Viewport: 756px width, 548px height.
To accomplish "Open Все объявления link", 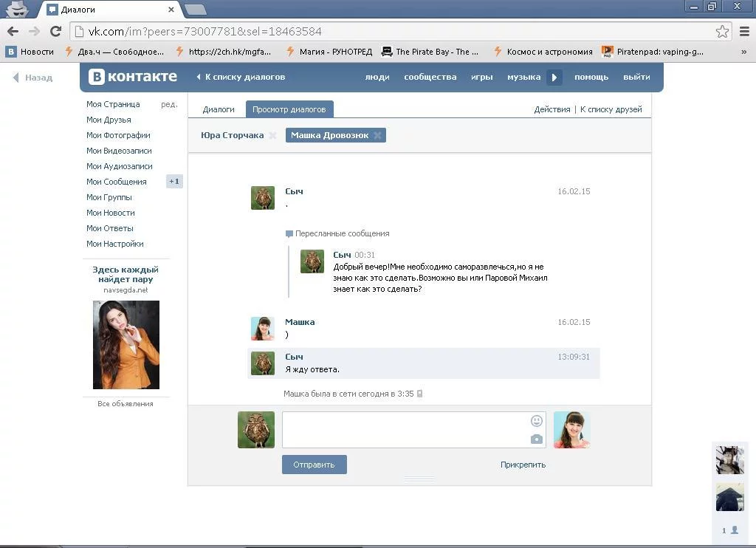I will 126,404.
